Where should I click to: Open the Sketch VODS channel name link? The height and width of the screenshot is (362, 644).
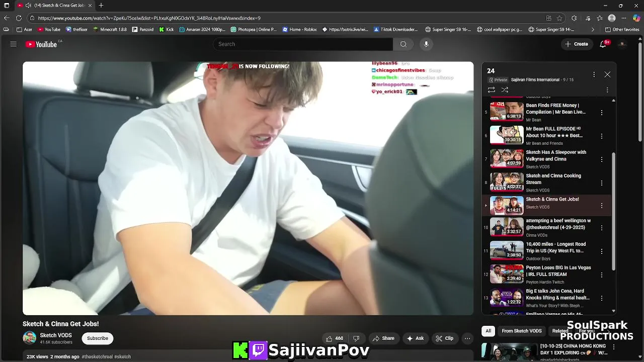coord(56,335)
